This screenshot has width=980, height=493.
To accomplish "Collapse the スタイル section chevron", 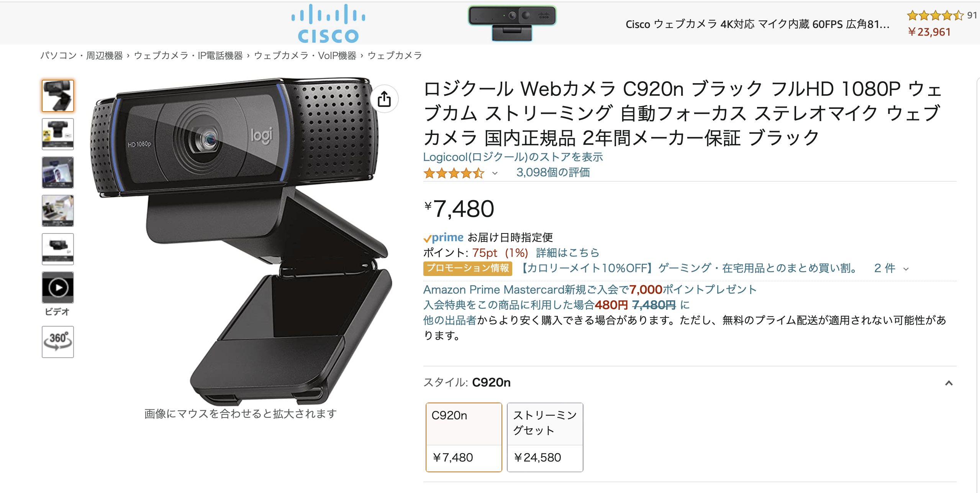I will [949, 383].
